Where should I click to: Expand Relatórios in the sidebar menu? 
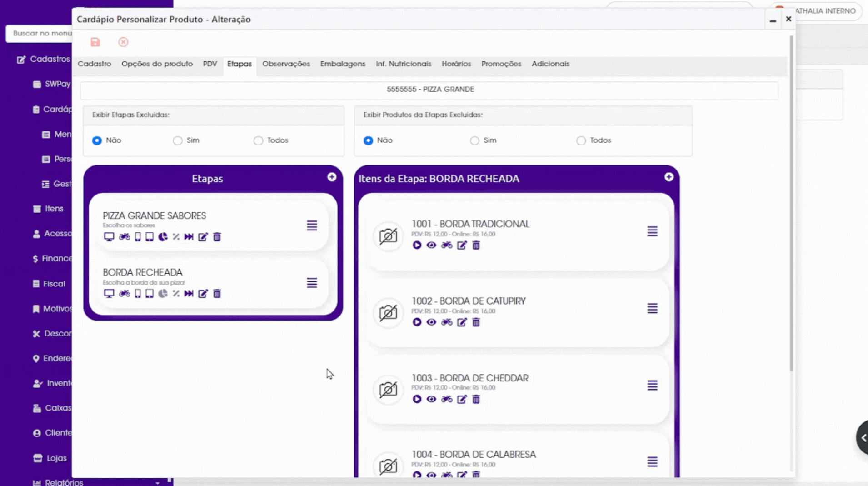[95, 482]
